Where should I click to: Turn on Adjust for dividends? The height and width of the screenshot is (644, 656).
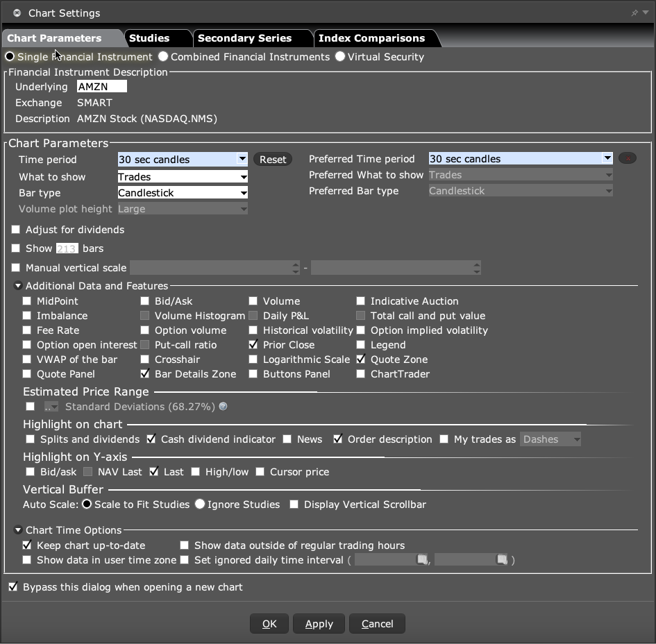16,230
